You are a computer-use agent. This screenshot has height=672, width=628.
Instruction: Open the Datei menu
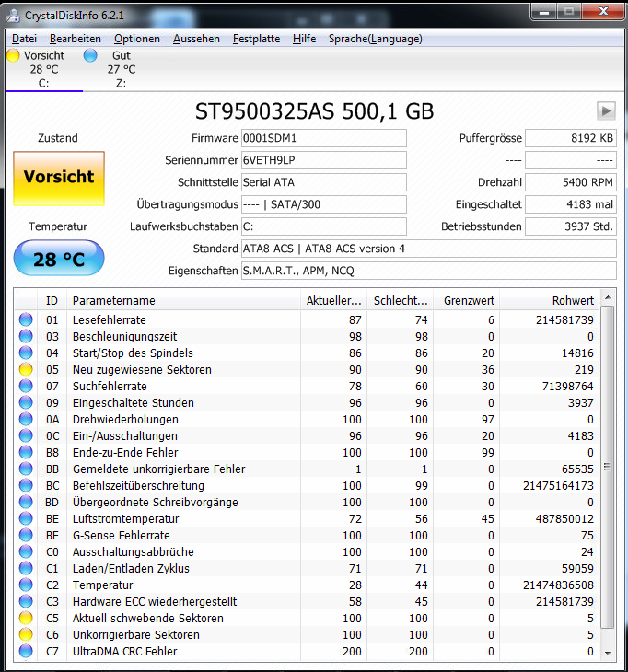[x=24, y=39]
